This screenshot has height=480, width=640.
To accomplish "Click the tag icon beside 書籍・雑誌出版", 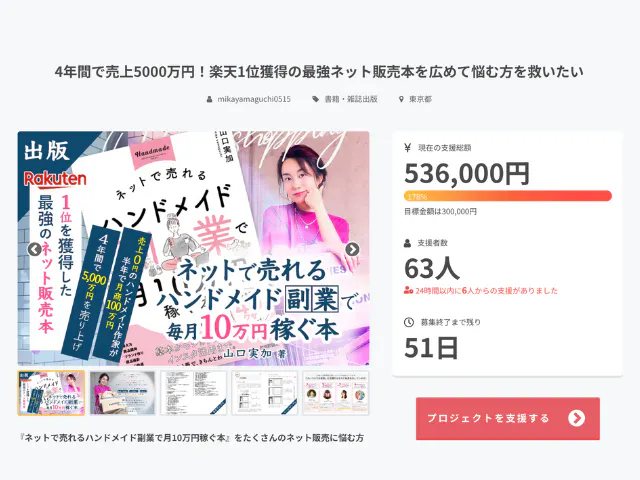I will [316, 99].
